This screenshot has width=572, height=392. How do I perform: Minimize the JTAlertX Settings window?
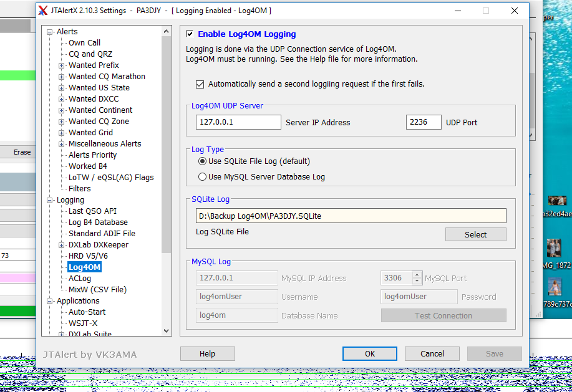point(458,11)
